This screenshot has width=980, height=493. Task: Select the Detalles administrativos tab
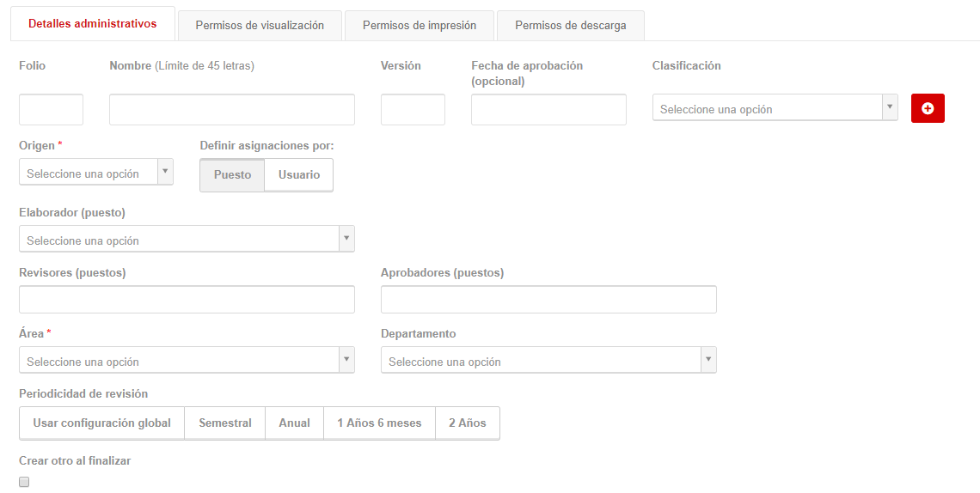click(93, 24)
